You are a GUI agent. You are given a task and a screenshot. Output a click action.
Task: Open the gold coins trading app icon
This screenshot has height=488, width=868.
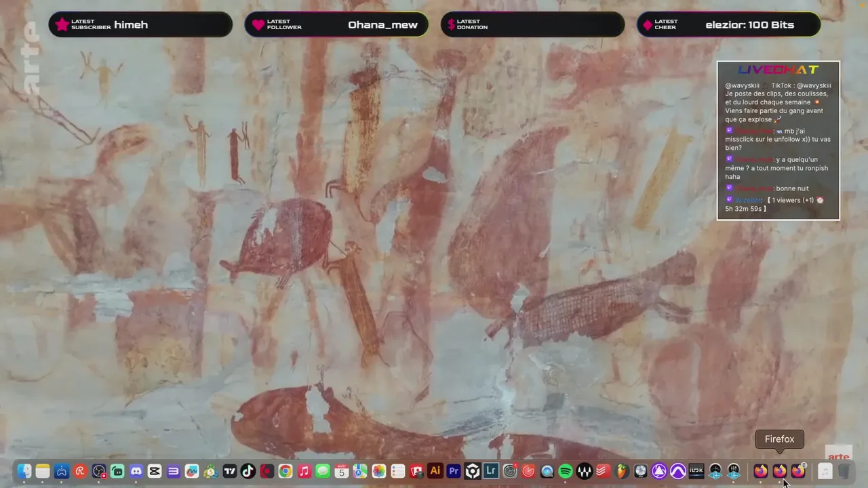[x=211, y=471]
